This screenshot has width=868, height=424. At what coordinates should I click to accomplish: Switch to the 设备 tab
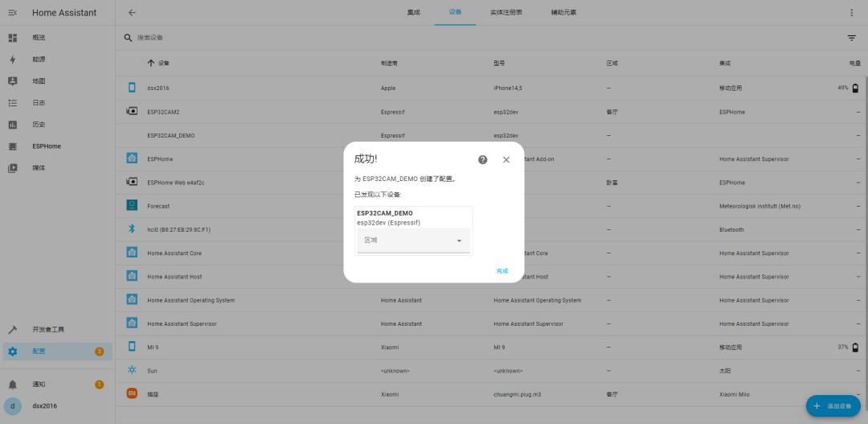[x=455, y=13]
